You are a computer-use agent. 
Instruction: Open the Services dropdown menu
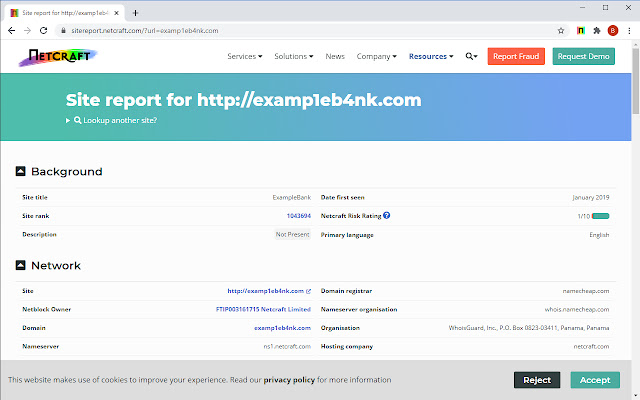click(x=244, y=56)
